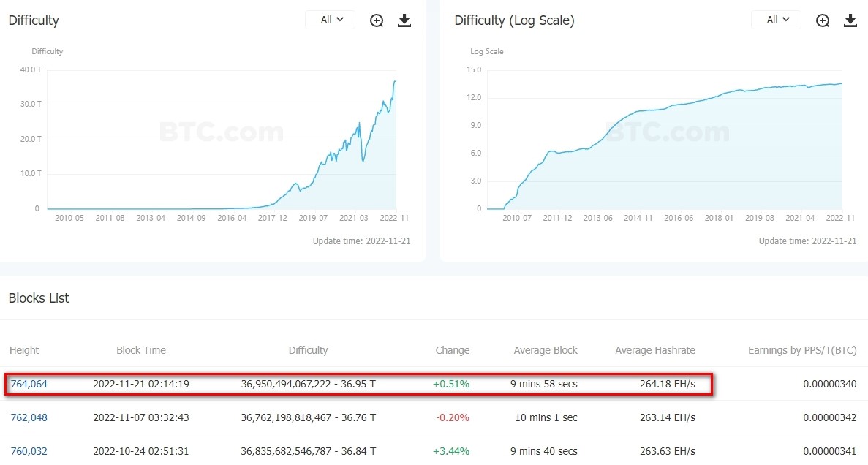
Task: Zoom into the Log Scale chart
Action: (823, 20)
